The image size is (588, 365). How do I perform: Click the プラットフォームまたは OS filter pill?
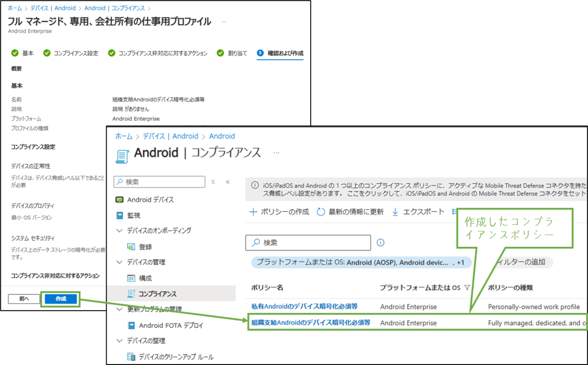pos(361,262)
